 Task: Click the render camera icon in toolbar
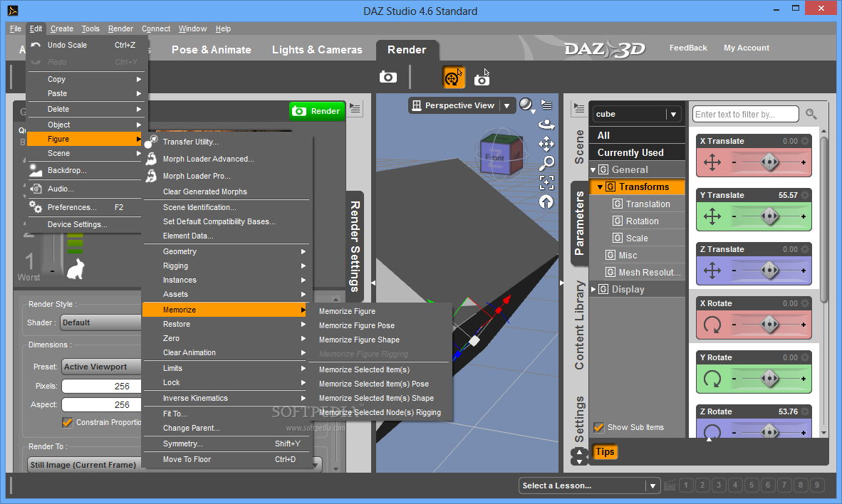point(388,78)
